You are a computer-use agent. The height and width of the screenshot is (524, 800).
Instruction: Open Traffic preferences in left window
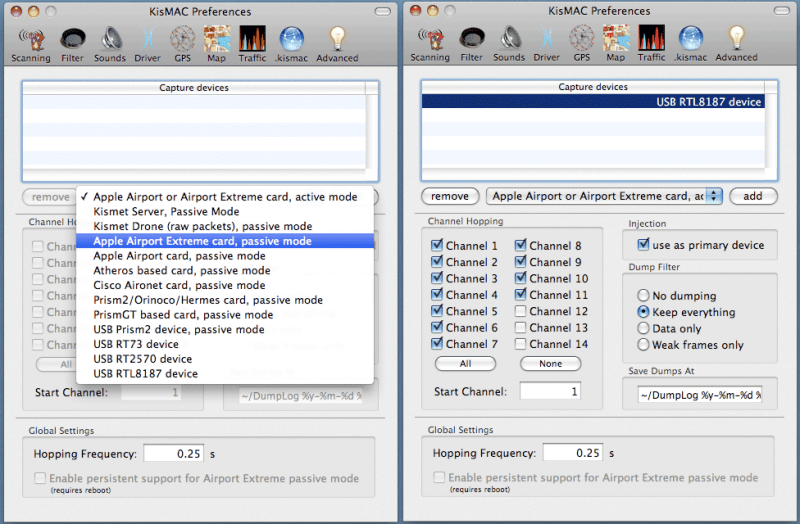click(253, 45)
